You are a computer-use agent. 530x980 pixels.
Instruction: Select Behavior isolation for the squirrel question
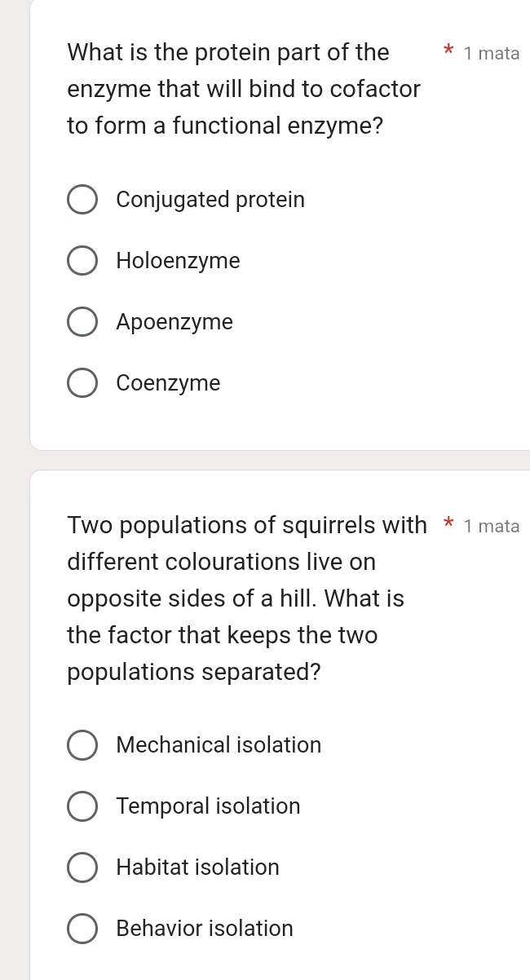pos(82,928)
